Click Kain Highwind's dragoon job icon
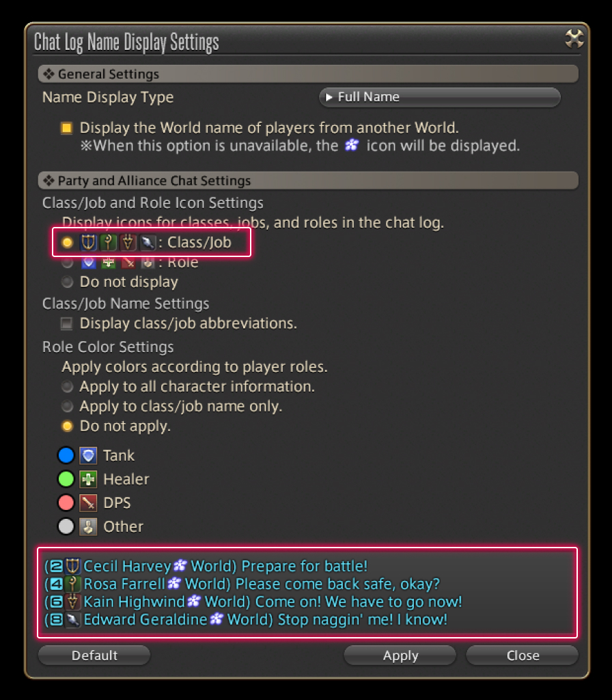612x700 pixels. coord(72,602)
